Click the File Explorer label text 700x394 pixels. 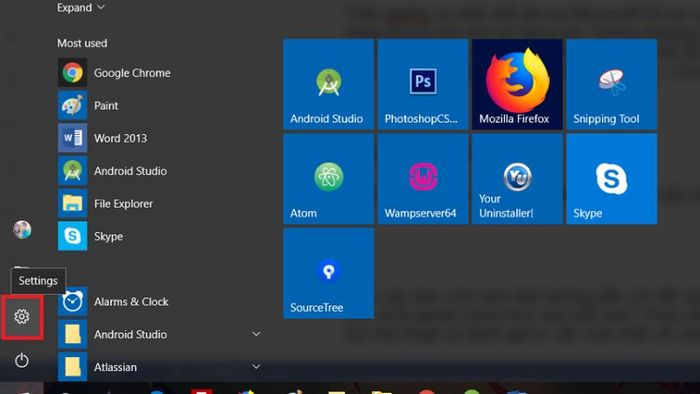click(x=123, y=203)
